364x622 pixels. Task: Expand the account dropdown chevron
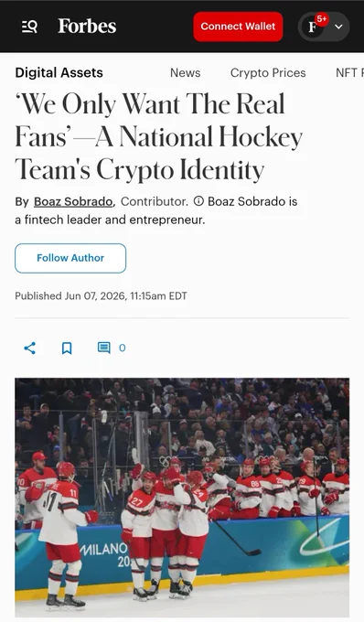click(x=338, y=27)
